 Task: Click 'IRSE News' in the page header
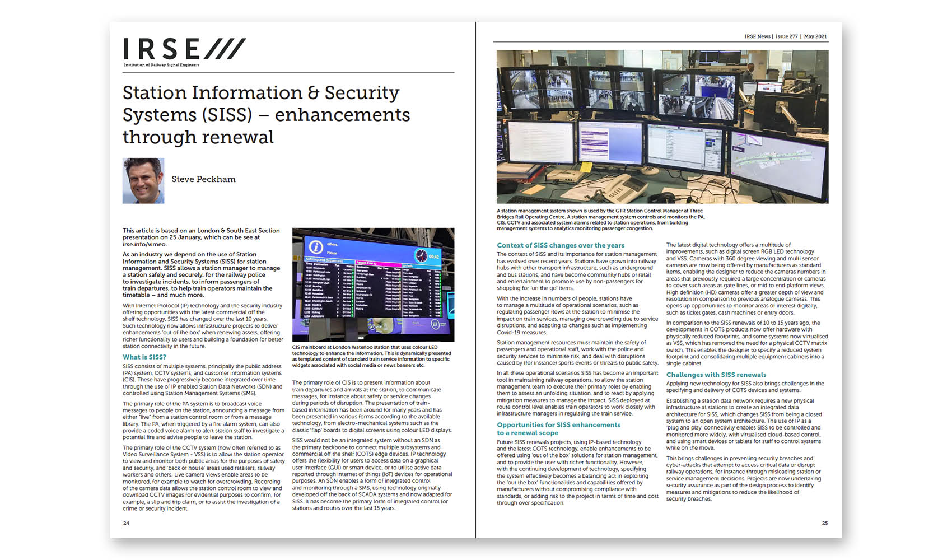[757, 36]
